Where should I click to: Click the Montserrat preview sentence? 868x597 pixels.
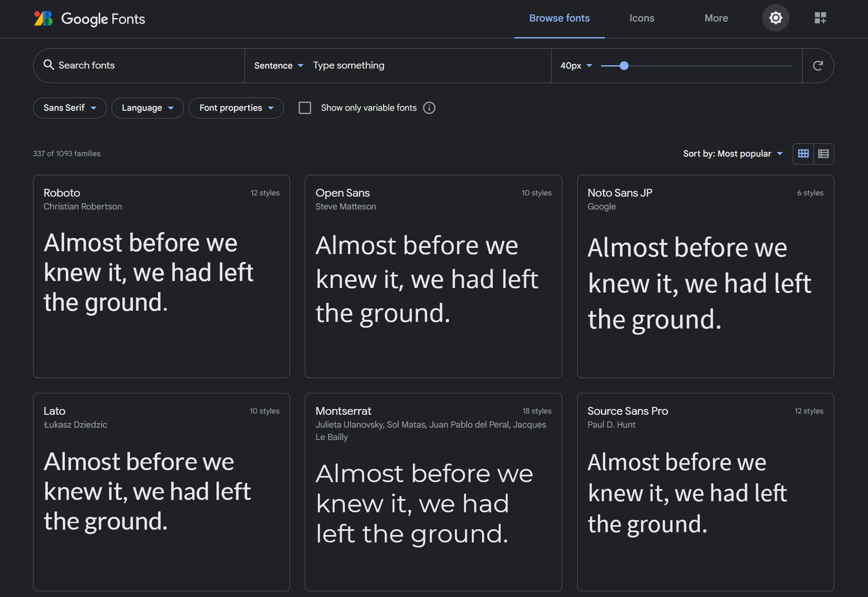point(424,504)
